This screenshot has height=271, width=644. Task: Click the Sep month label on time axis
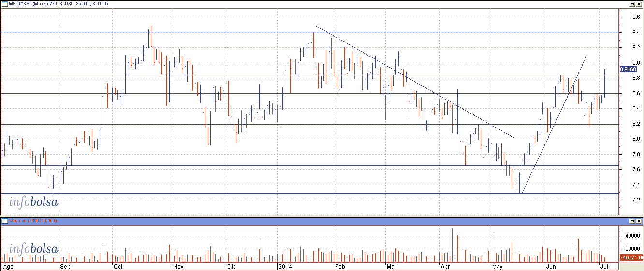pos(65,266)
